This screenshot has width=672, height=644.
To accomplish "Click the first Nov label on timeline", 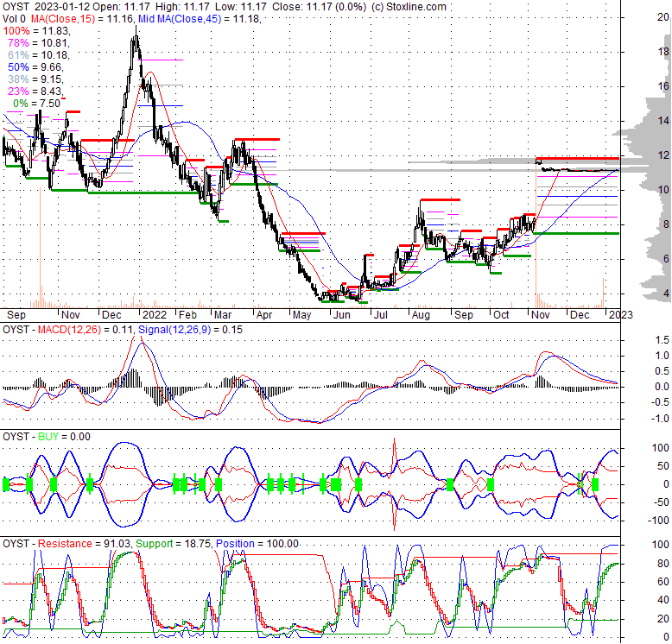I will click(70, 315).
